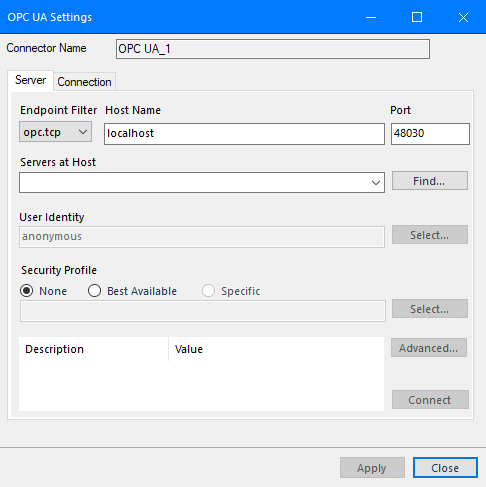Click the Description column header
This screenshot has width=486, height=487.
pos(94,349)
